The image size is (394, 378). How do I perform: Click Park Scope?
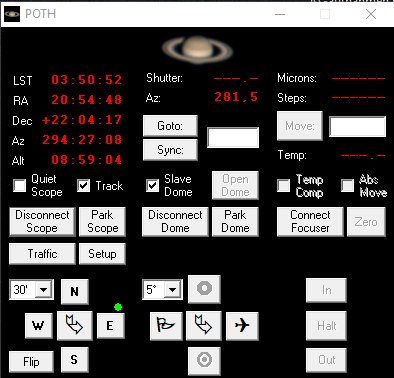pyautogui.click(x=102, y=222)
